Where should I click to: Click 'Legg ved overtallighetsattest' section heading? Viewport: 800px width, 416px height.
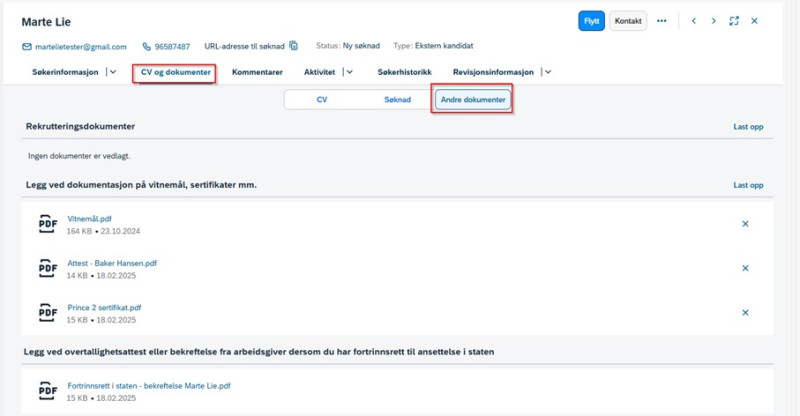pos(259,352)
